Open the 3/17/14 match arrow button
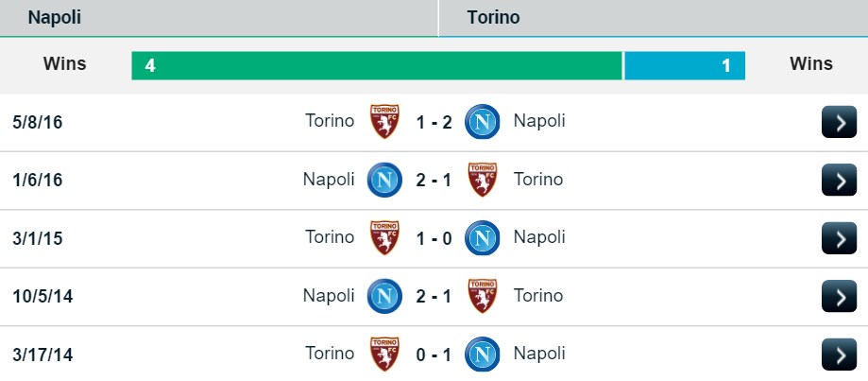The height and width of the screenshot is (381, 868). tap(839, 354)
